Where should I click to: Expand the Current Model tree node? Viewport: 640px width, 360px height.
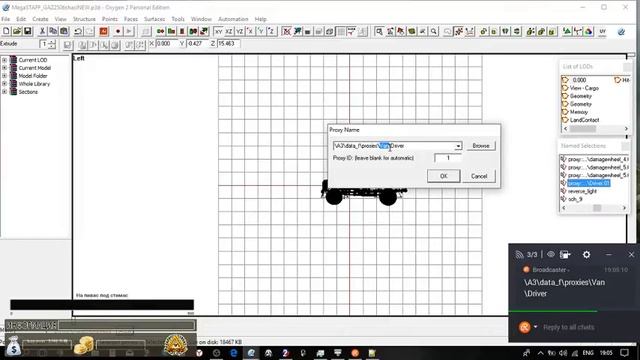4,68
